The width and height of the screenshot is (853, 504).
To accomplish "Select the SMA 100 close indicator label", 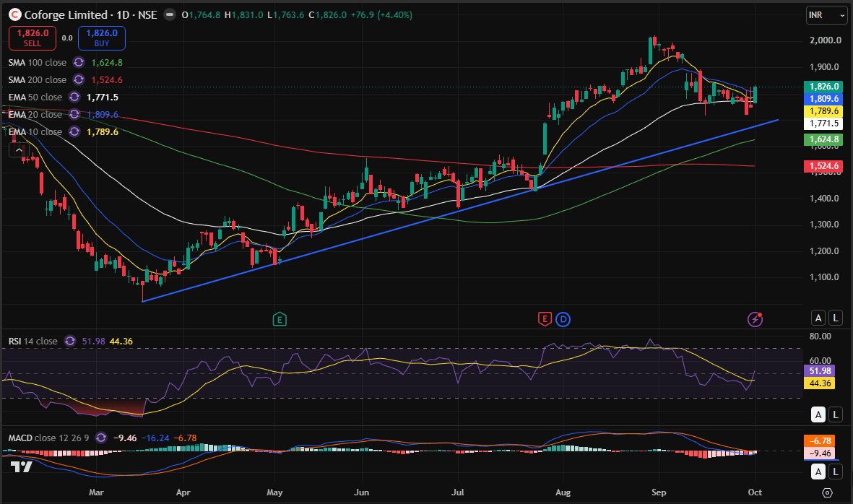I will [37, 63].
